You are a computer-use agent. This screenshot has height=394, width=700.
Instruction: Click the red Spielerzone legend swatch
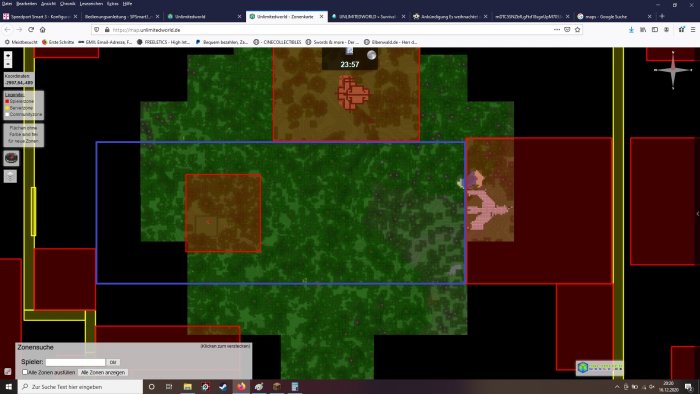7,101
